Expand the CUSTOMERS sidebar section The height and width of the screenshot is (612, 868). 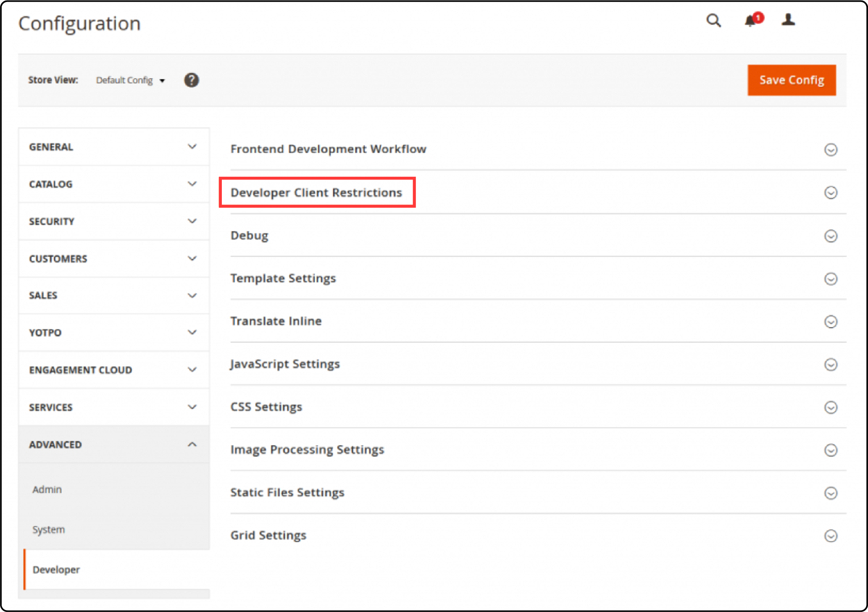click(113, 259)
